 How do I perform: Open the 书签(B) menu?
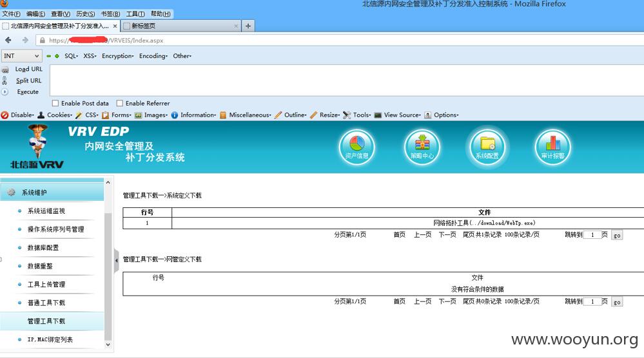click(110, 14)
